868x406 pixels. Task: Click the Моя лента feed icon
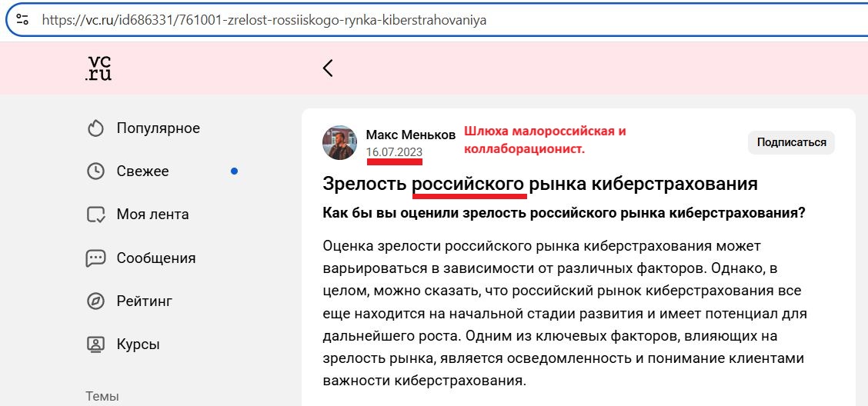tap(95, 215)
